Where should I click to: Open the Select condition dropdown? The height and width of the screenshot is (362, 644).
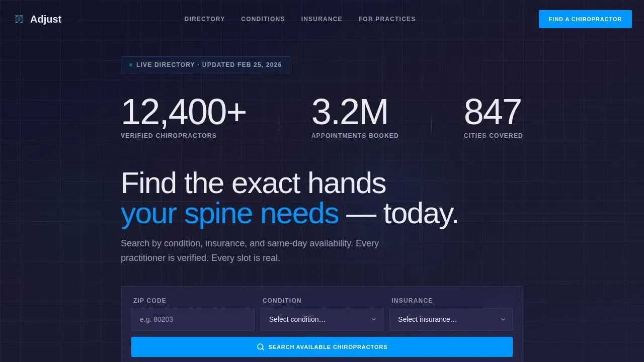[322, 319]
